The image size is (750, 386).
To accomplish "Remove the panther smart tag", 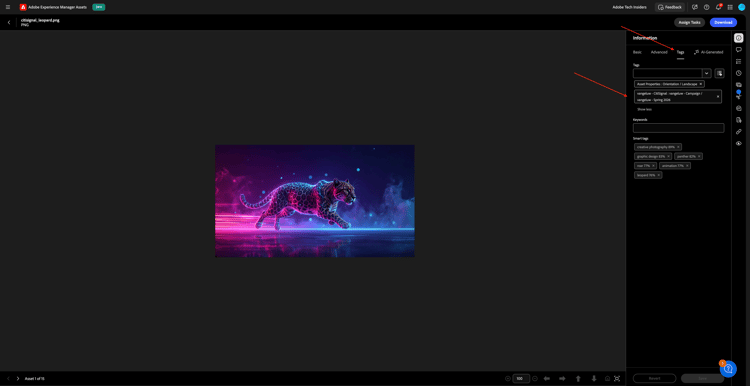I will pyautogui.click(x=699, y=156).
